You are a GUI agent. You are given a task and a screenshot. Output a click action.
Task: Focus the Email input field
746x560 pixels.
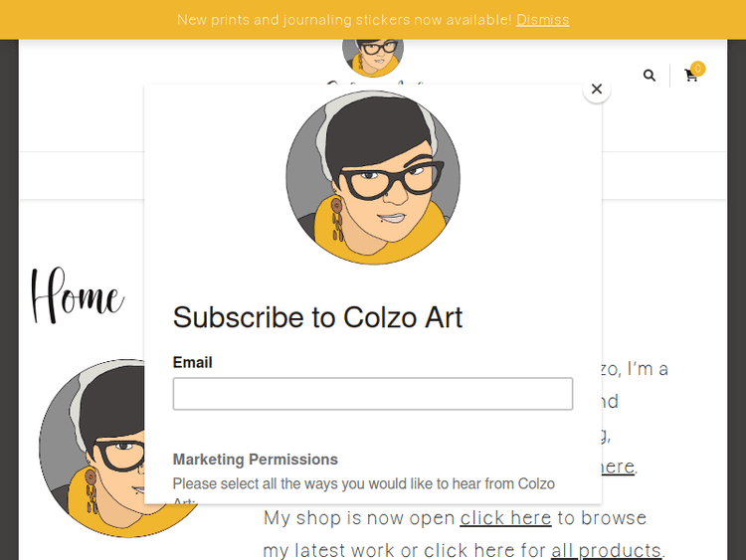(x=373, y=394)
